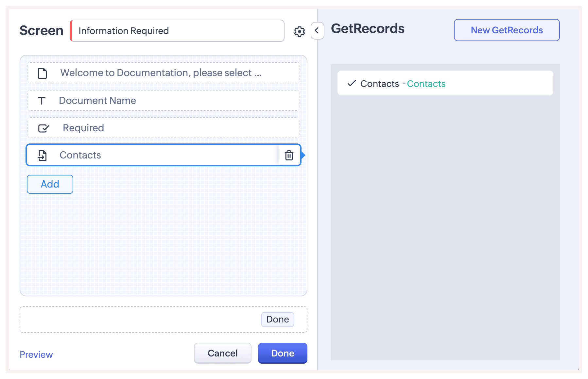
Task: Delete the Contacts element with trash icon
Action: coord(289,155)
